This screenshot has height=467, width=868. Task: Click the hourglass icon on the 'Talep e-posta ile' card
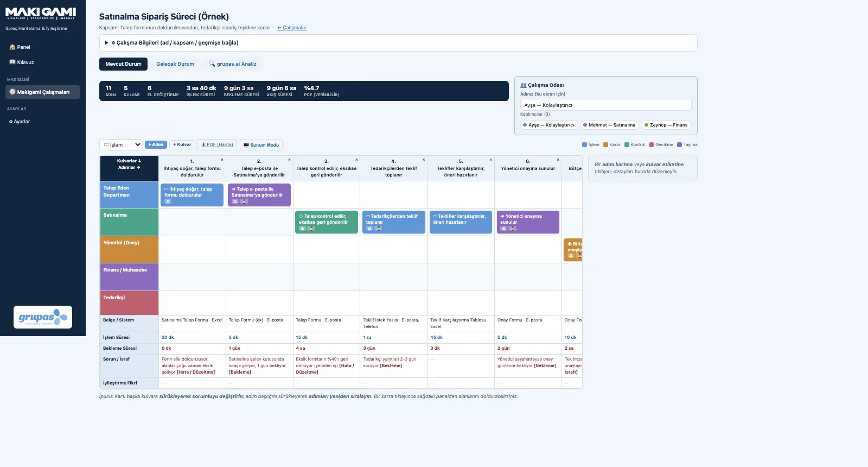click(x=244, y=201)
